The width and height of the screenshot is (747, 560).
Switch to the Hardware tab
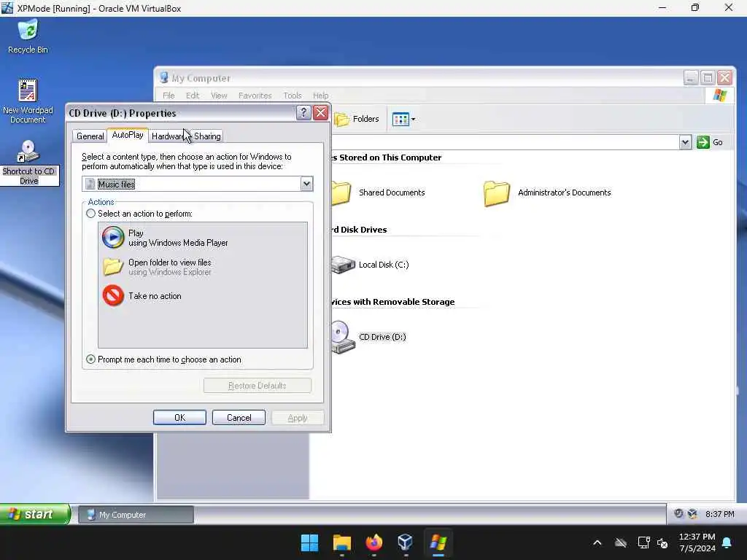[x=169, y=136]
